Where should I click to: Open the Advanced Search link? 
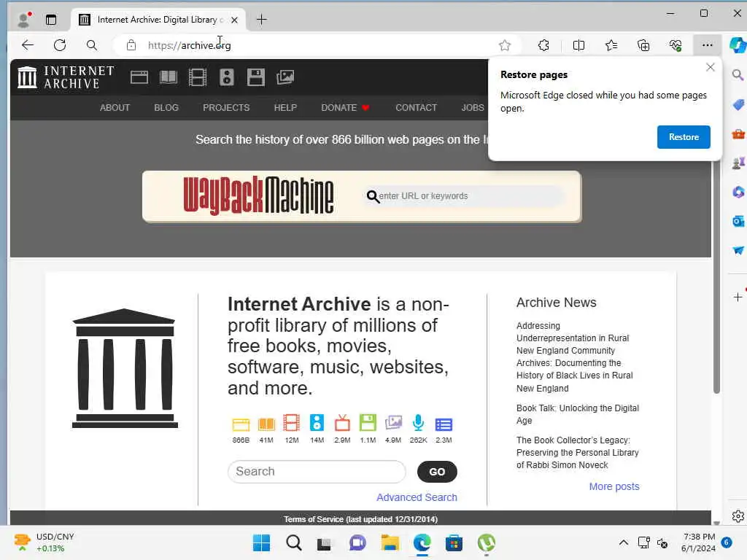(x=417, y=497)
